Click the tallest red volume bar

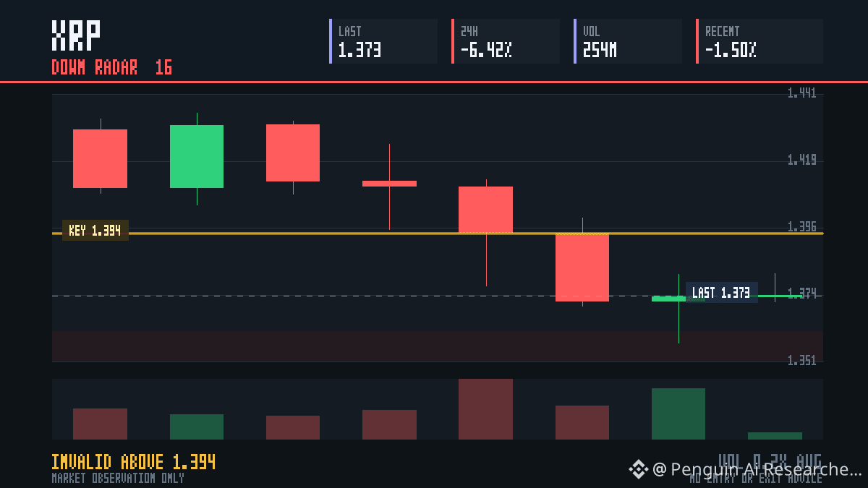[486, 409]
